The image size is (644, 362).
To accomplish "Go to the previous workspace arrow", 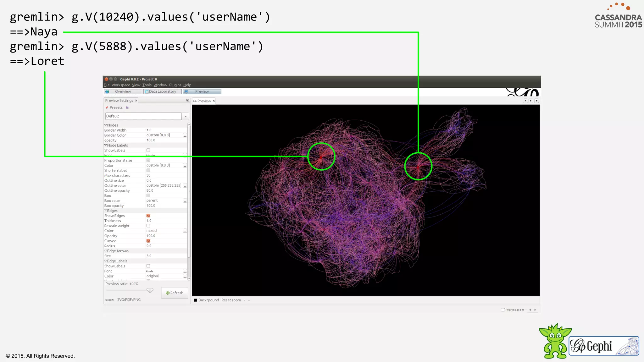I will click(530, 310).
